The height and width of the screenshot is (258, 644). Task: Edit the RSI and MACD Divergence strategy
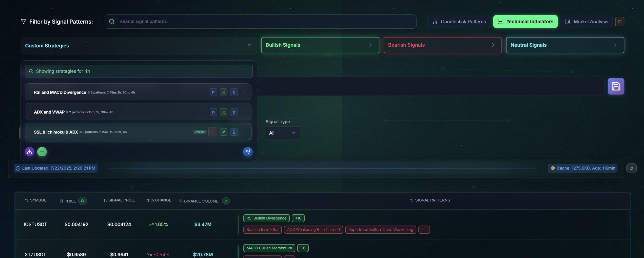[224, 92]
